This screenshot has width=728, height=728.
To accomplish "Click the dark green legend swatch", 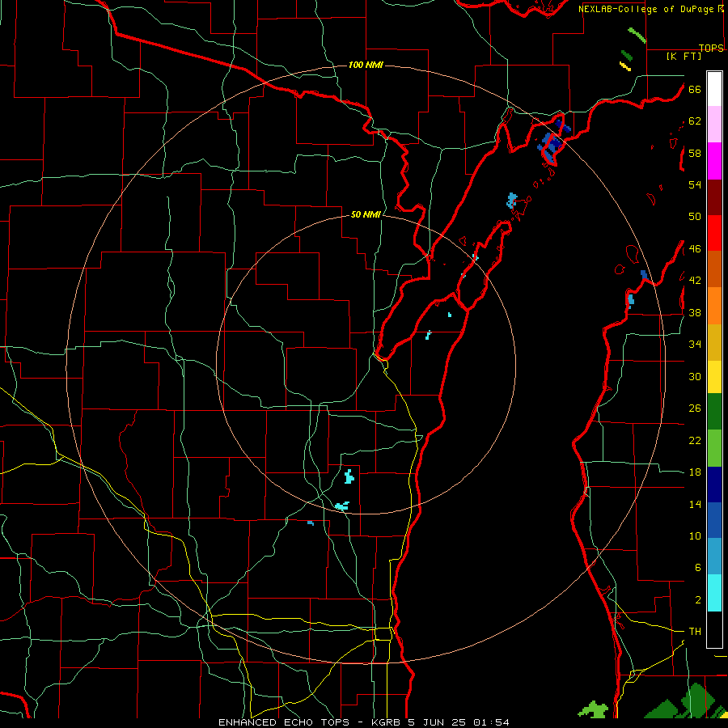I will click(714, 412).
